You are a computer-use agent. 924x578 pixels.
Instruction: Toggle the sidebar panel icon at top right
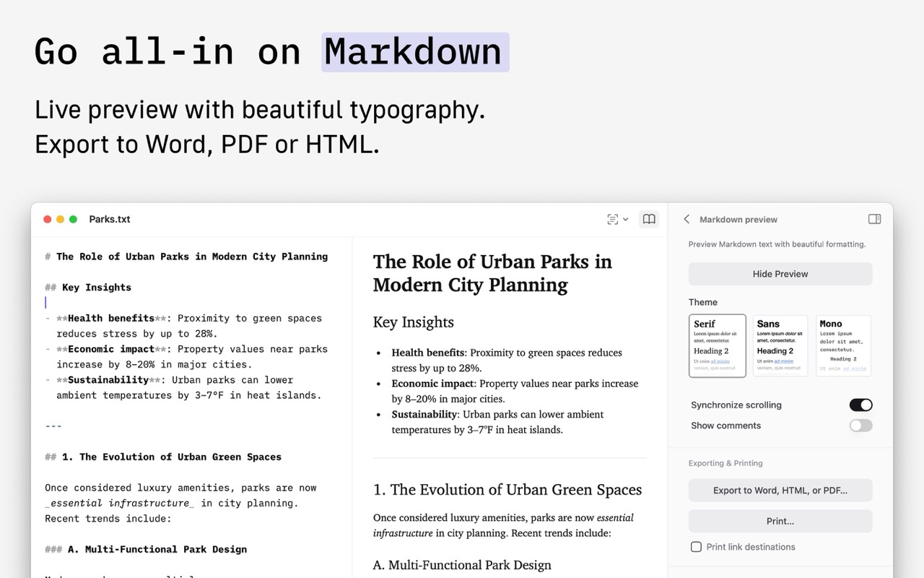tap(874, 219)
